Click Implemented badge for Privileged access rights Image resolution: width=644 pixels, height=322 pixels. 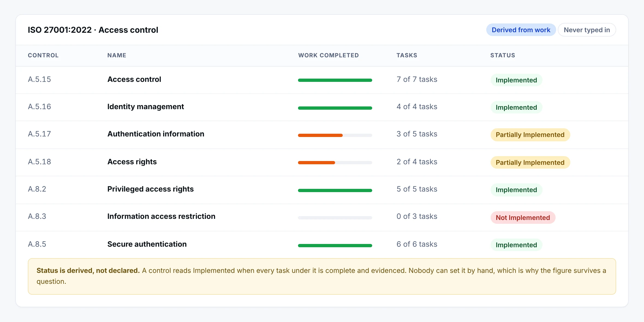point(516,190)
